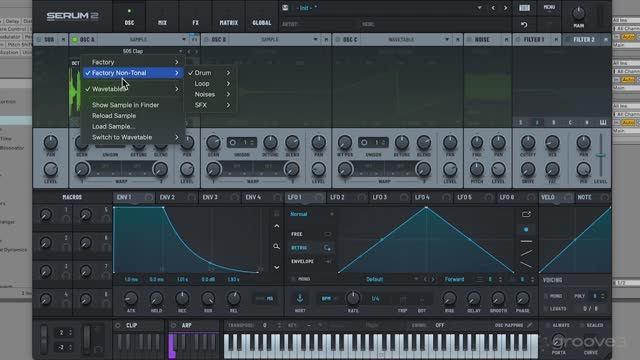Click previous LFO shape preset arrow
This screenshot has height=360, width=640.
tap(425, 280)
